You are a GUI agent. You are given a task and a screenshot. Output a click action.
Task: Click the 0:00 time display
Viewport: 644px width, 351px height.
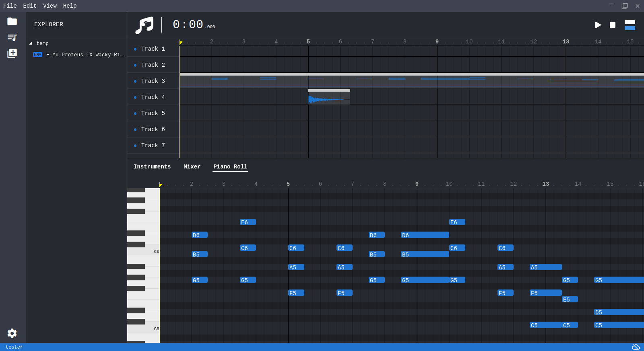[x=194, y=25]
